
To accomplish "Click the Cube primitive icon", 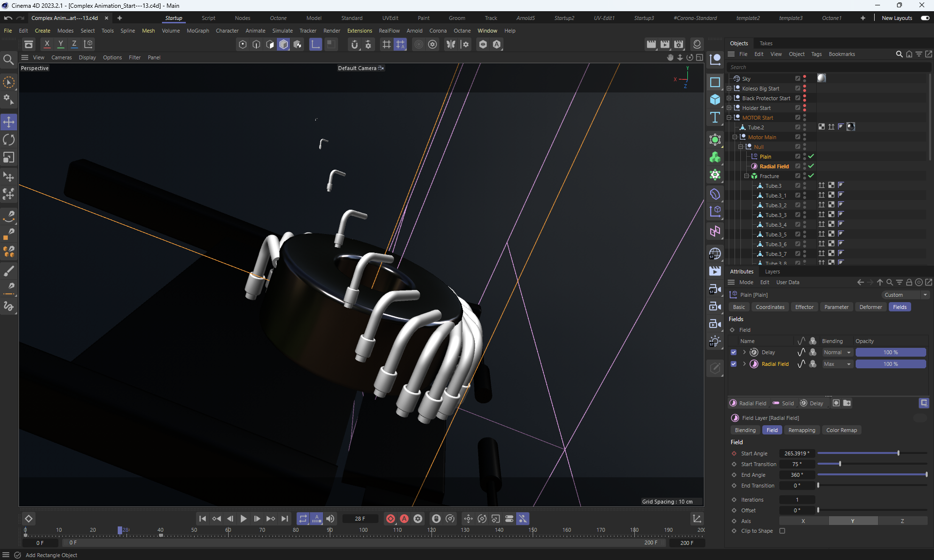I will click(x=715, y=100).
